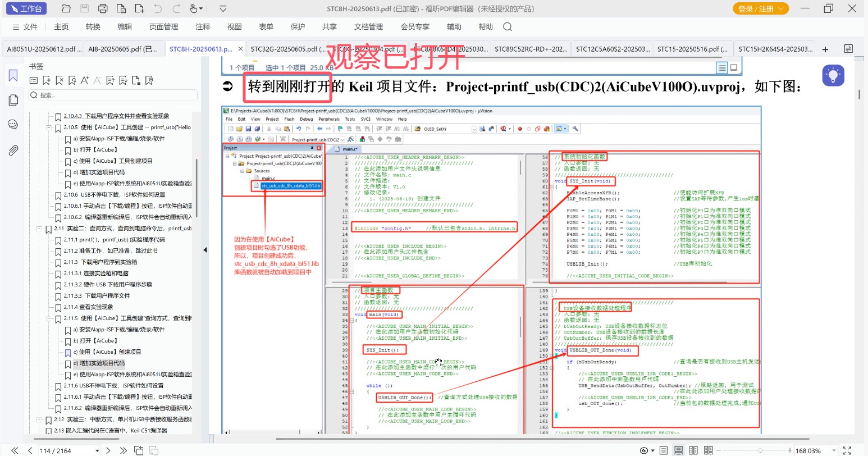This screenshot has width=868, height=456.
Task: Collapse the 2.11.5 bookmark node
Action: (49, 318)
